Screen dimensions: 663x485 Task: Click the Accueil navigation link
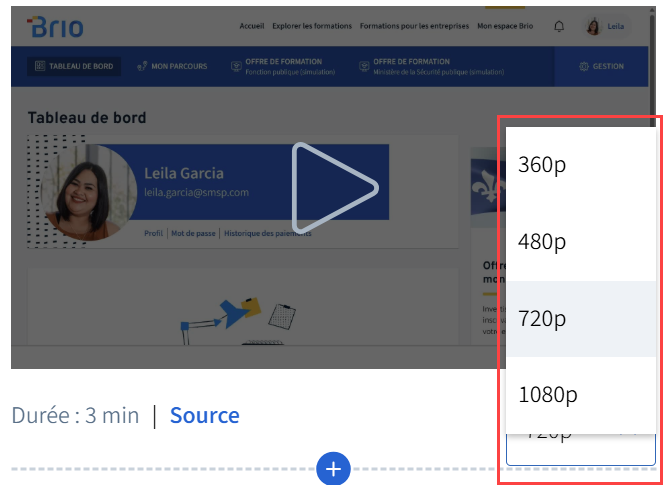click(251, 27)
